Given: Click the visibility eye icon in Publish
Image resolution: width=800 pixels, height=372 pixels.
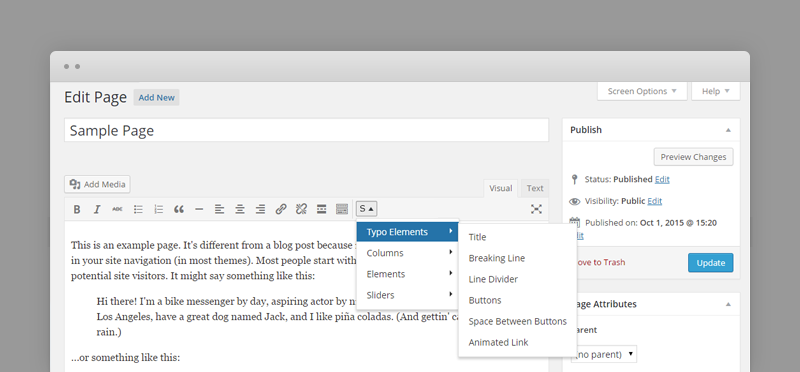Looking at the screenshot, I should [575, 201].
